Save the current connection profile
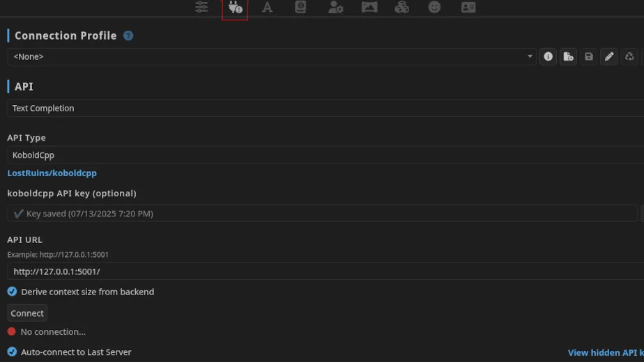This screenshot has height=362, width=644. click(589, 56)
